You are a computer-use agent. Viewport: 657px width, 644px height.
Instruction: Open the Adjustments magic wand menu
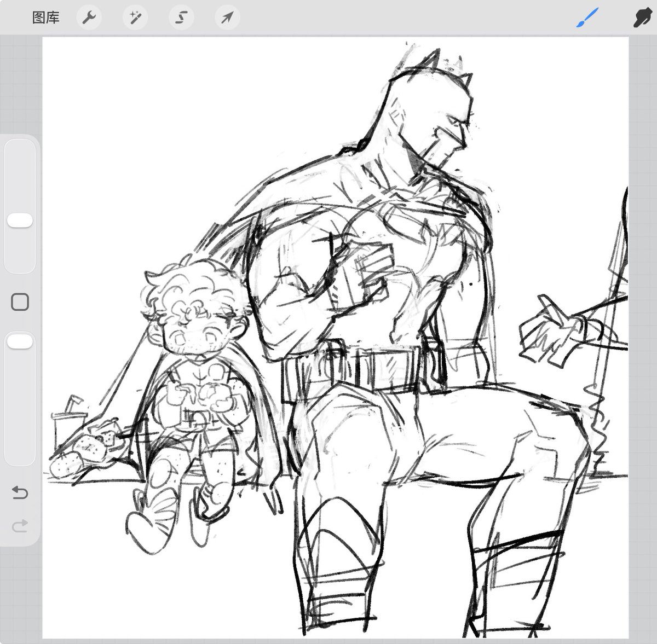pos(135,18)
